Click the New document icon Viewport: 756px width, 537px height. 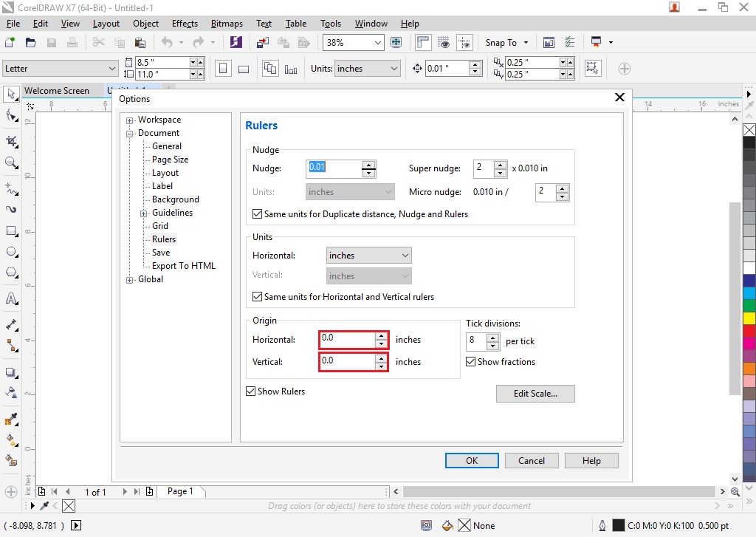(x=10, y=42)
